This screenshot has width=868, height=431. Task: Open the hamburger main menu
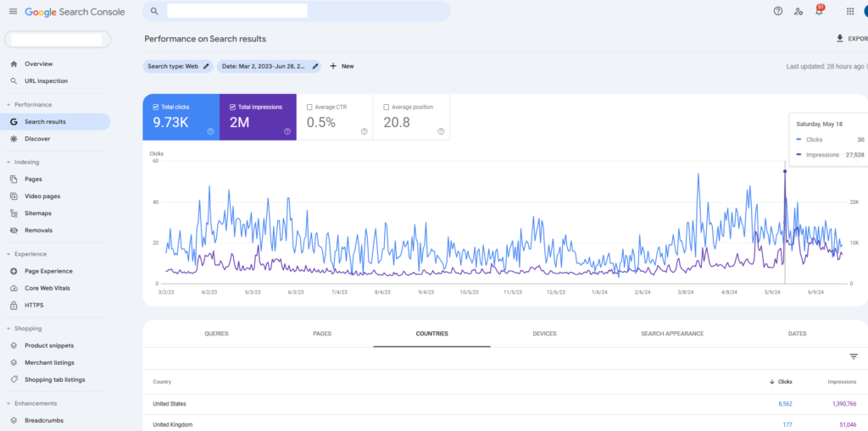pyautogui.click(x=13, y=11)
